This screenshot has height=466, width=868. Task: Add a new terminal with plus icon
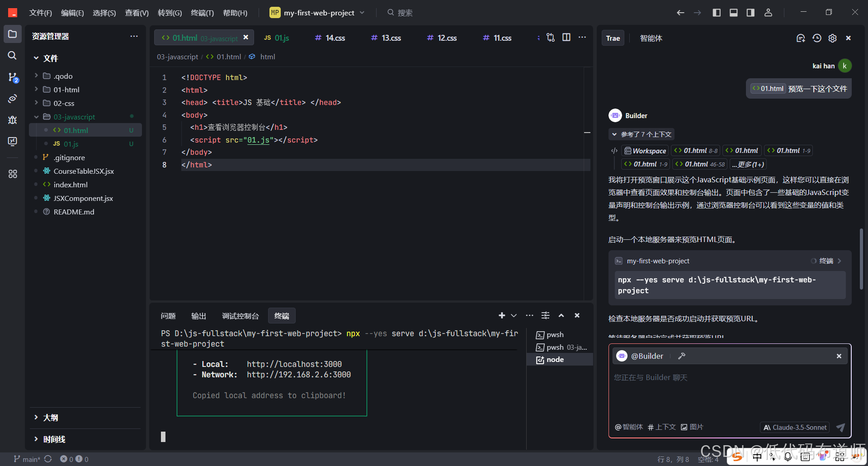click(x=501, y=315)
